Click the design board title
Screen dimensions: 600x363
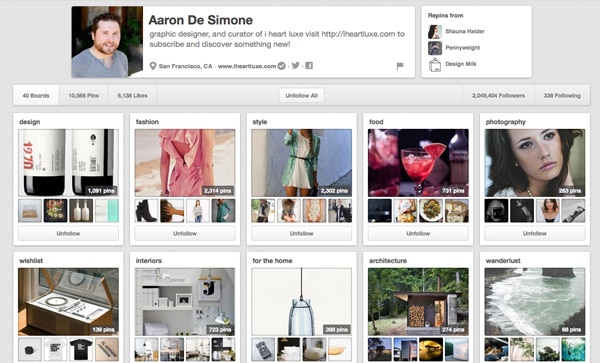pyautogui.click(x=29, y=122)
